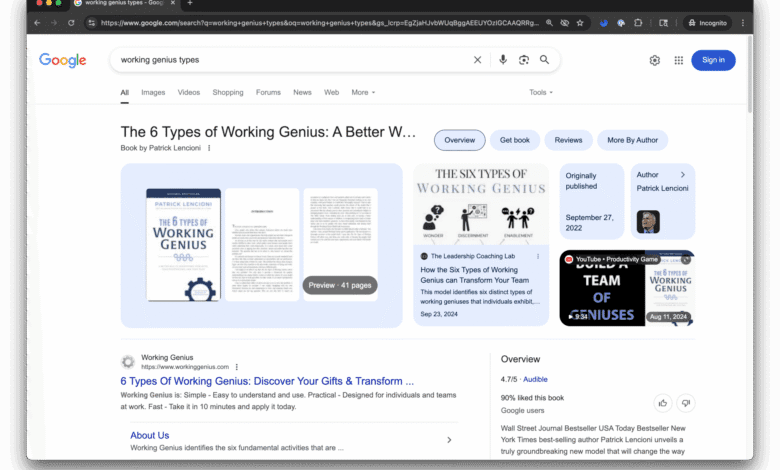Viewport: 780px width, 470px height.
Task: Start voice search with the microphone
Action: click(x=503, y=60)
